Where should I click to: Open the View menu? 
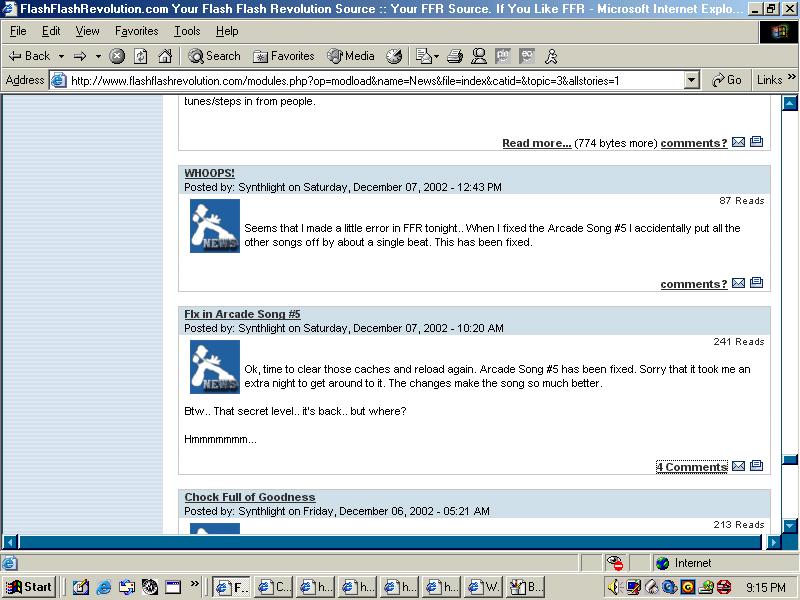[87, 31]
